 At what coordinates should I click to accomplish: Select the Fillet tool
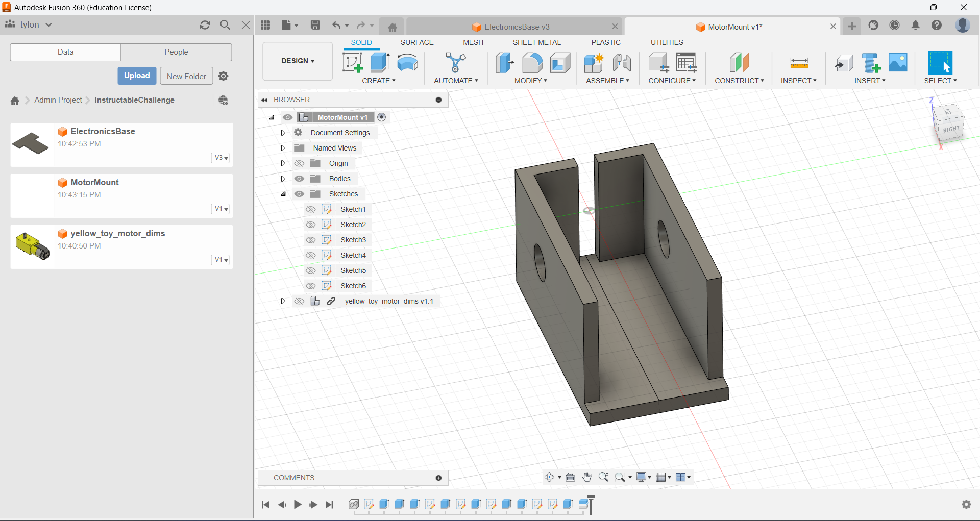point(532,63)
